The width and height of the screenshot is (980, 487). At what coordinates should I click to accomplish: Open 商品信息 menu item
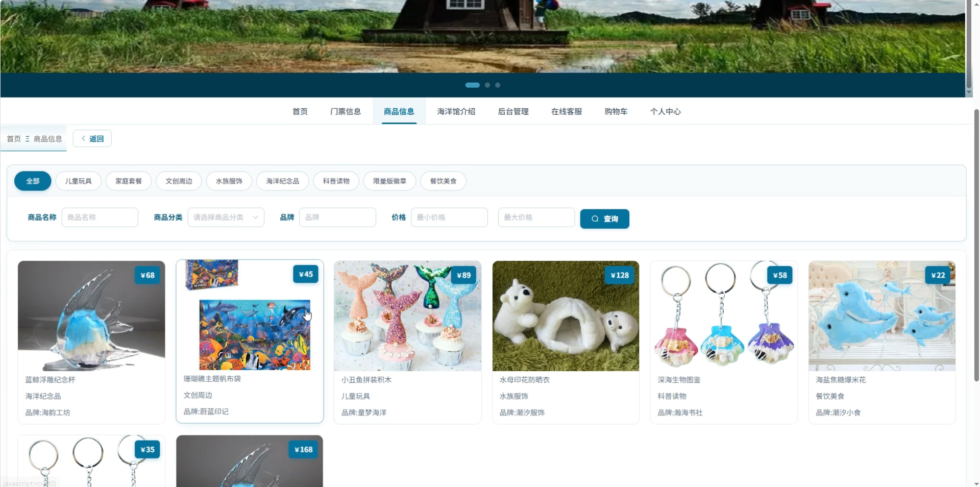[x=399, y=111]
